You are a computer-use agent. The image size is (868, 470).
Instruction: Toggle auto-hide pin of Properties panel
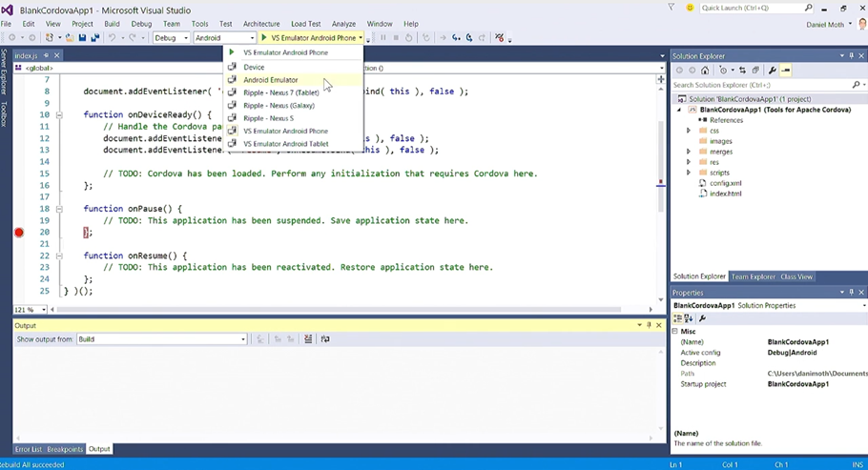tap(852, 293)
